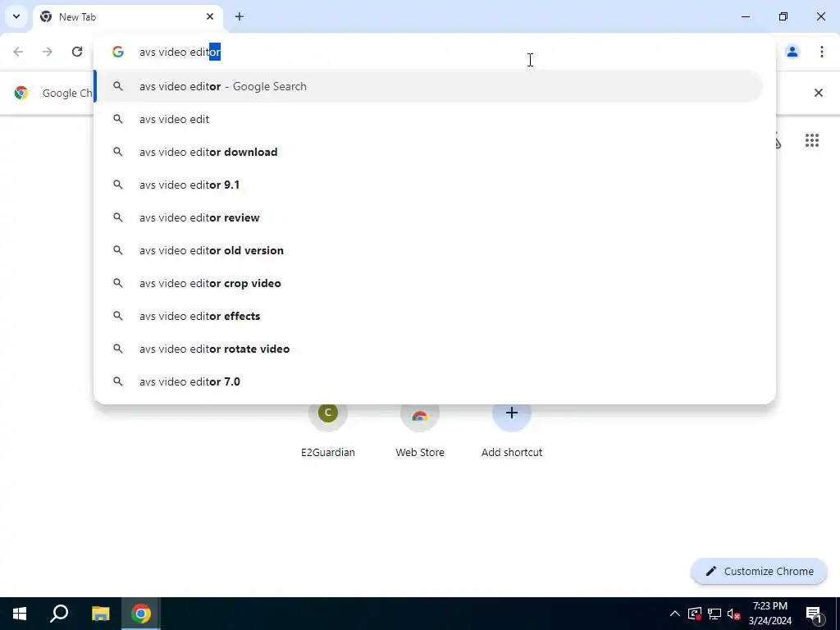Select 'avs video editor review' suggestion

point(428,217)
